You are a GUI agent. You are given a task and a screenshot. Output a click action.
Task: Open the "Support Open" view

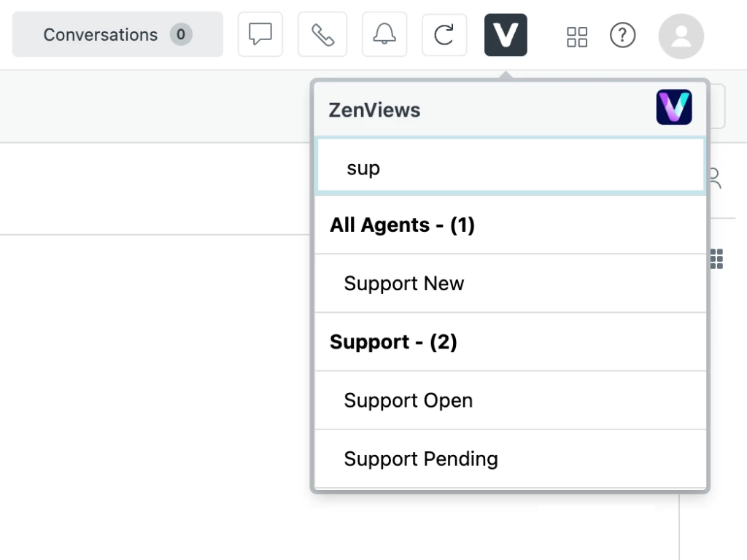(x=408, y=400)
